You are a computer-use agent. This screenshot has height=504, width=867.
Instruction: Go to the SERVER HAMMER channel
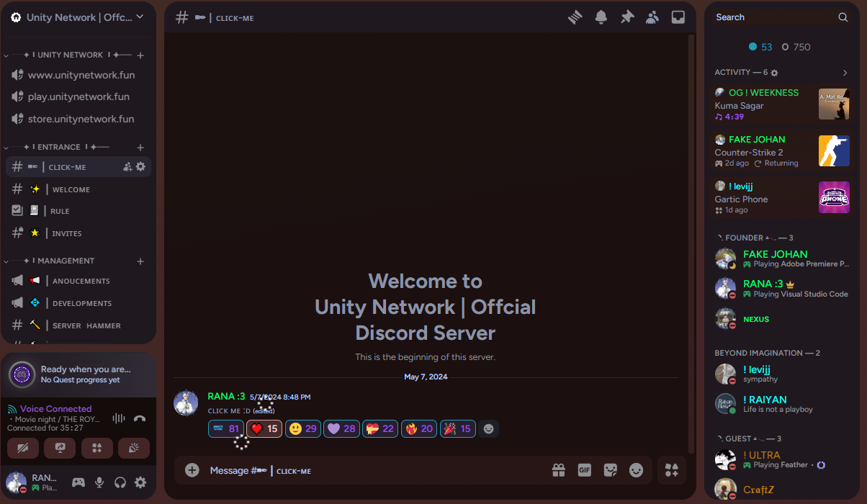pos(78,325)
